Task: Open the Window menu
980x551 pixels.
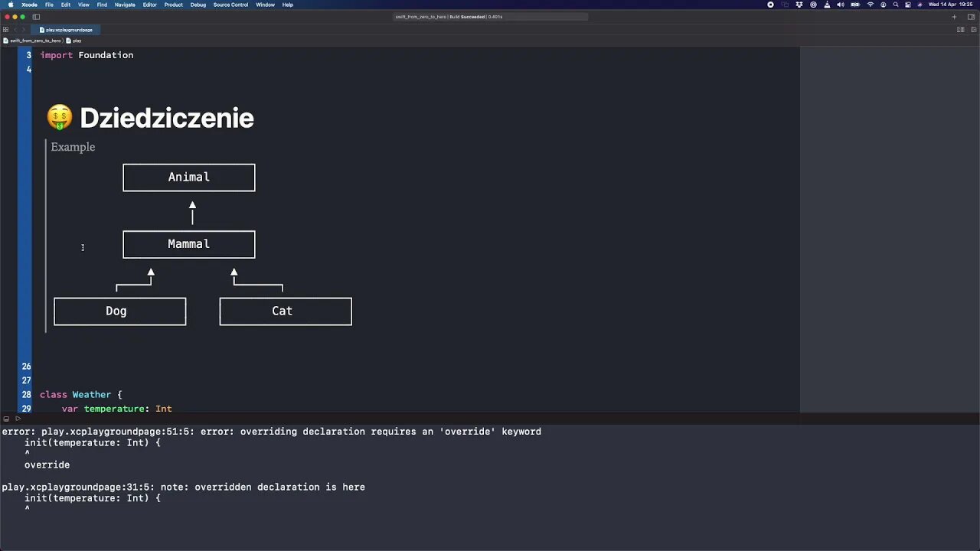Action: (265, 5)
